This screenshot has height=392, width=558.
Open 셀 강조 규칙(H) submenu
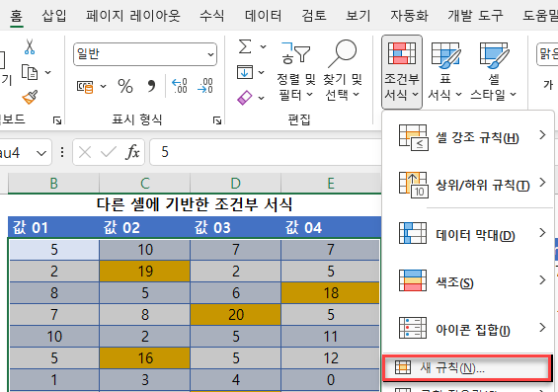point(468,137)
